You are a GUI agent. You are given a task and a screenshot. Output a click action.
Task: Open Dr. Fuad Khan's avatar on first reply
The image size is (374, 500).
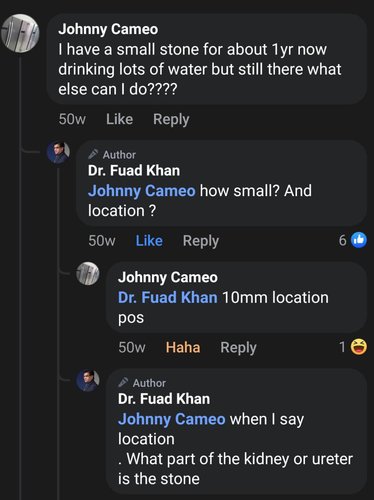(x=58, y=152)
